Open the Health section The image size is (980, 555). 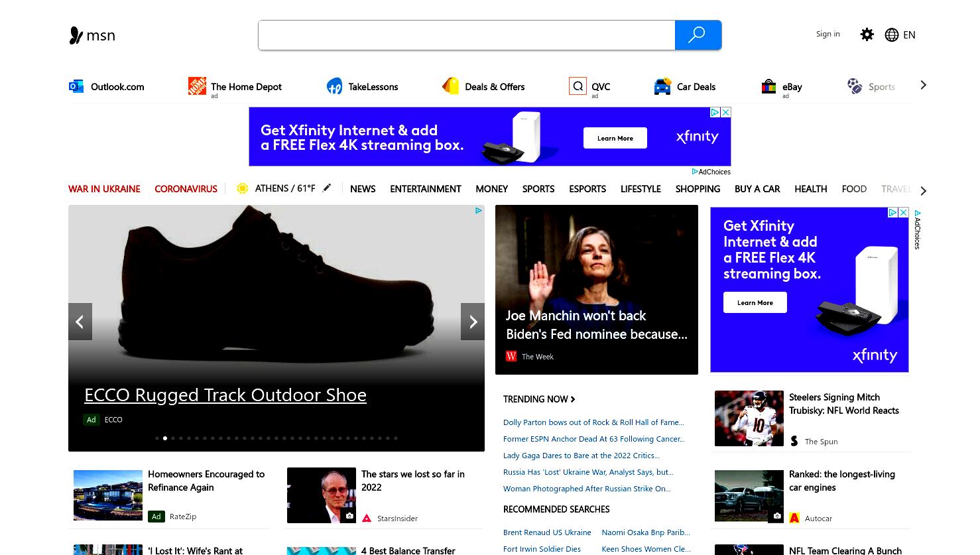[810, 189]
